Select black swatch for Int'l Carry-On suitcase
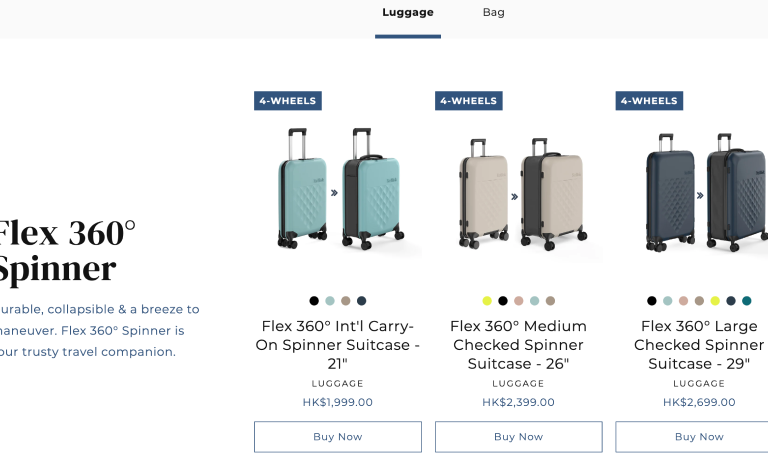This screenshot has width=768, height=460. pyautogui.click(x=314, y=301)
